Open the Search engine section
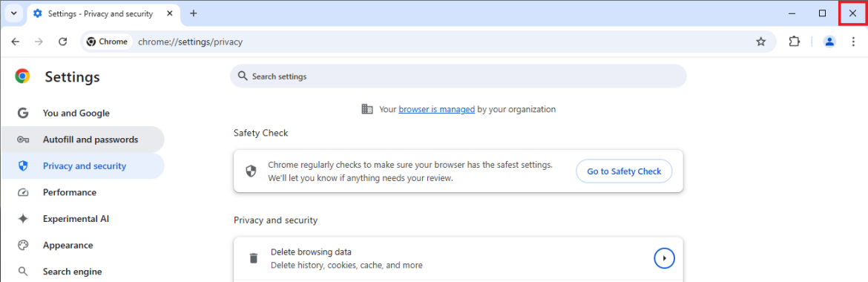Screen dimensions: 868x282 (82, 272)
